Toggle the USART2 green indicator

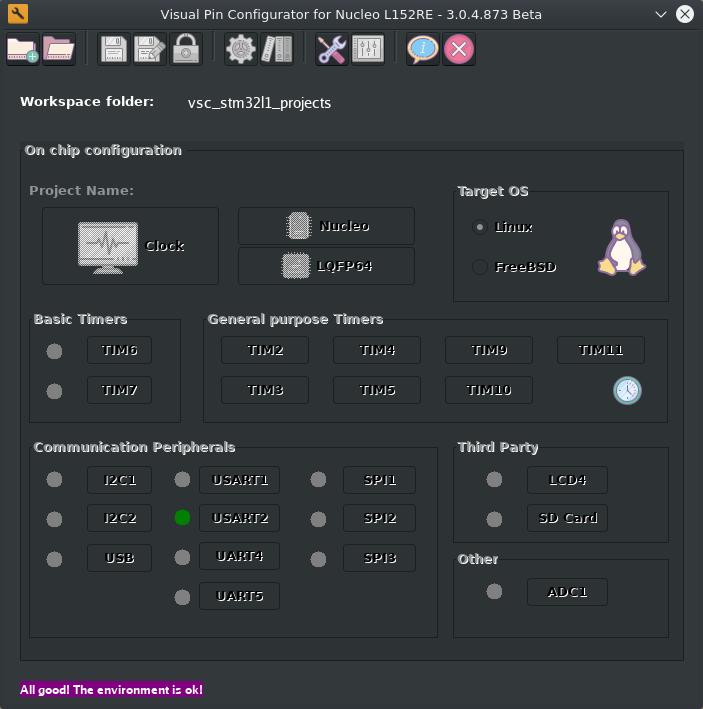(182, 517)
